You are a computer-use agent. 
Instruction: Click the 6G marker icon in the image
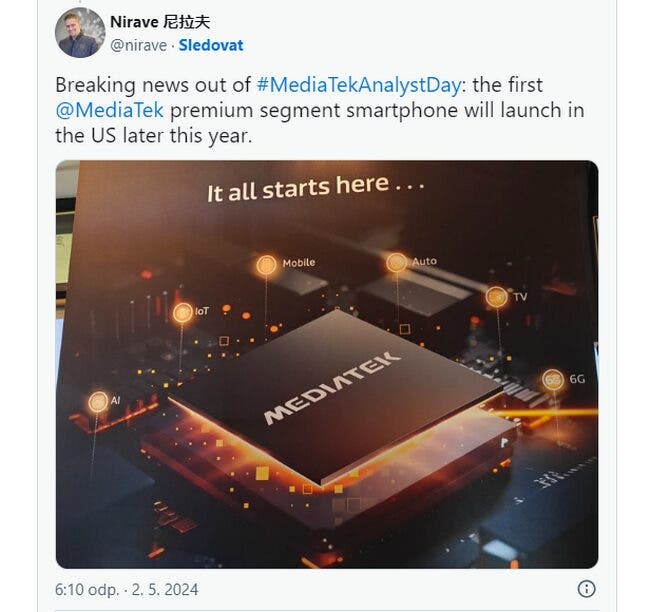(553, 379)
